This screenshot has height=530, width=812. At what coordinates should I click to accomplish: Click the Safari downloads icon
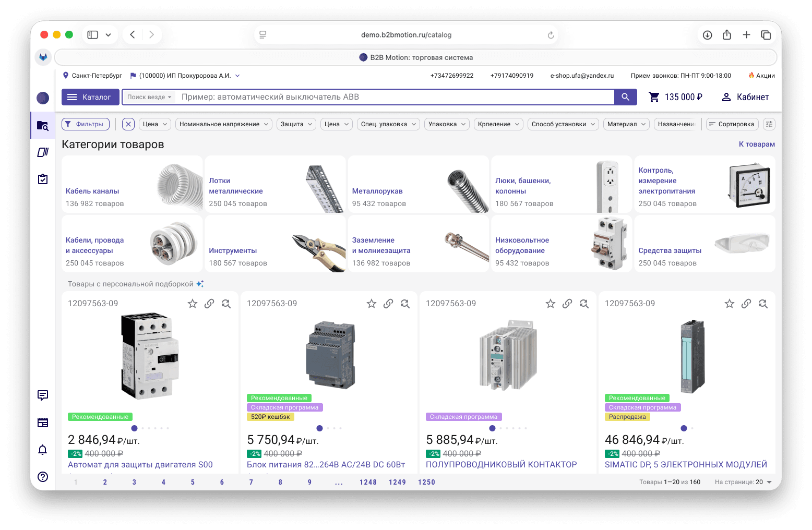pyautogui.click(x=708, y=35)
